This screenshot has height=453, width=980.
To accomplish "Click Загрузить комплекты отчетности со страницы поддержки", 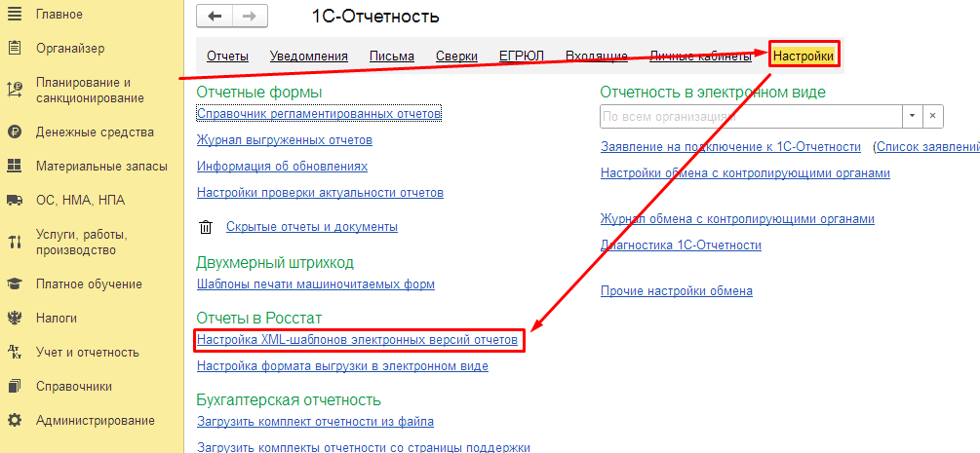I will (x=363, y=447).
